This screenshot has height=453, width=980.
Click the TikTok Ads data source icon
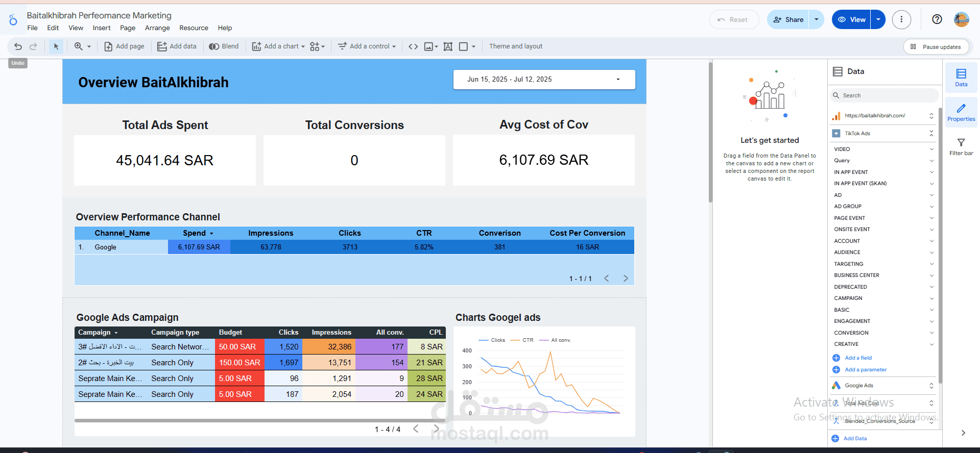pyautogui.click(x=836, y=133)
